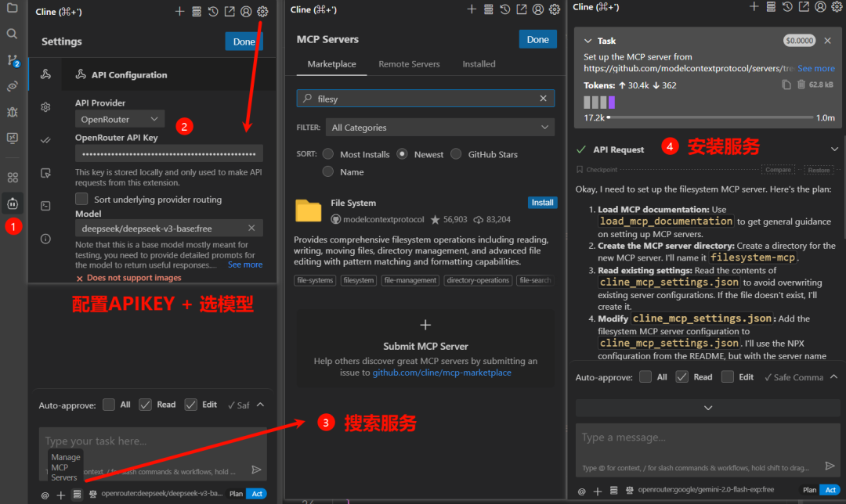Add files plus icon below right message box
The height and width of the screenshot is (504, 846).
point(597,491)
